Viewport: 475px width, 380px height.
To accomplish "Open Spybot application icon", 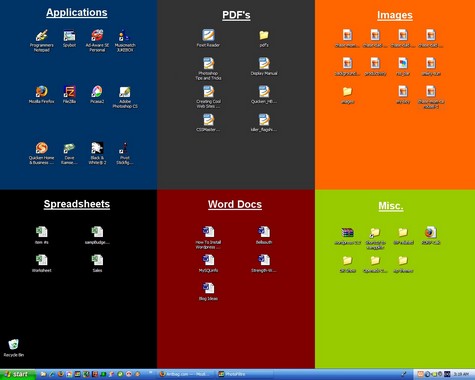I will [x=69, y=38].
